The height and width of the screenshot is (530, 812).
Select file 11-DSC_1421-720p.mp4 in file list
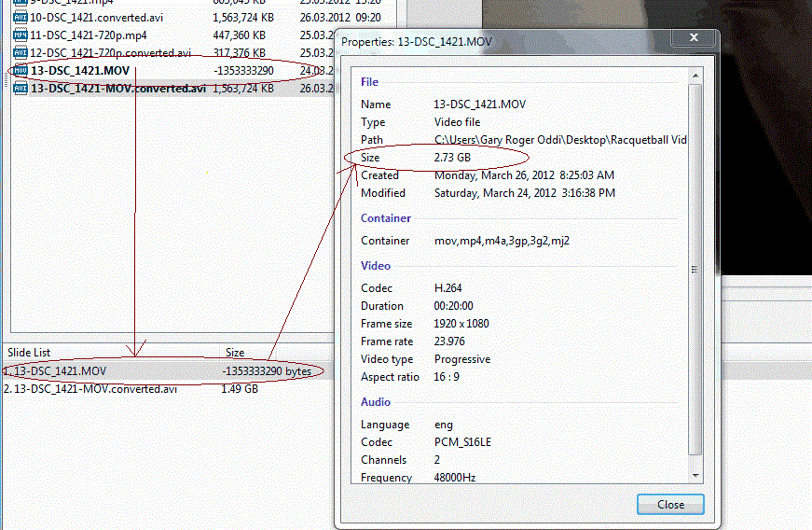tap(88, 35)
